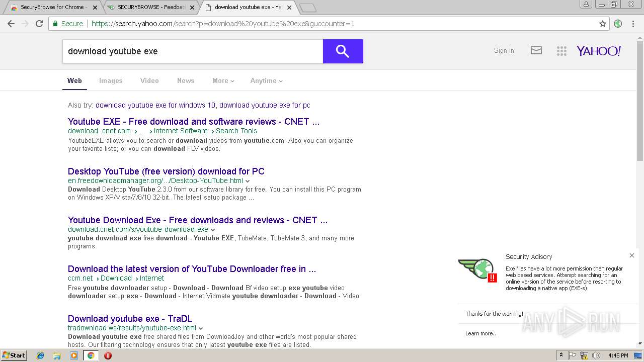Open ccm.net breadcrumb link
The height and width of the screenshot is (362, 644).
click(x=80, y=278)
